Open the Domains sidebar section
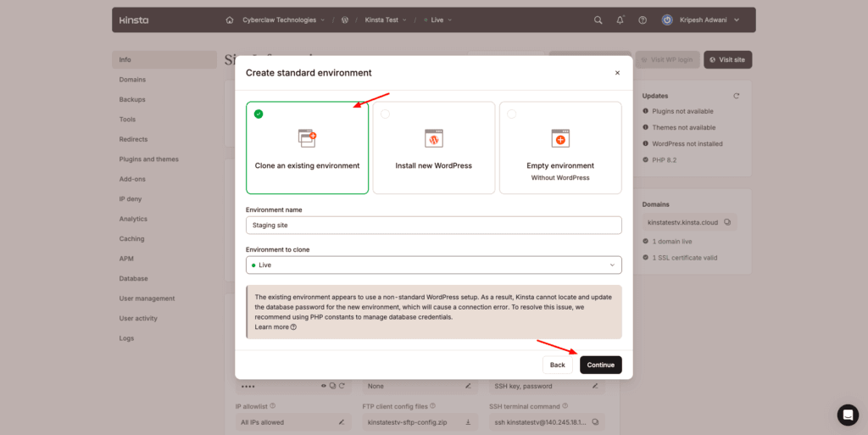 (132, 80)
